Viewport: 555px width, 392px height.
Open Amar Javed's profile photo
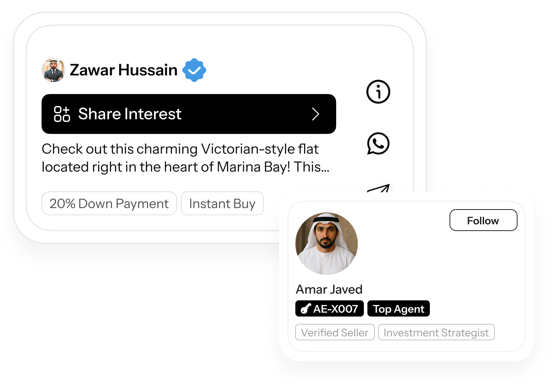[x=326, y=243]
